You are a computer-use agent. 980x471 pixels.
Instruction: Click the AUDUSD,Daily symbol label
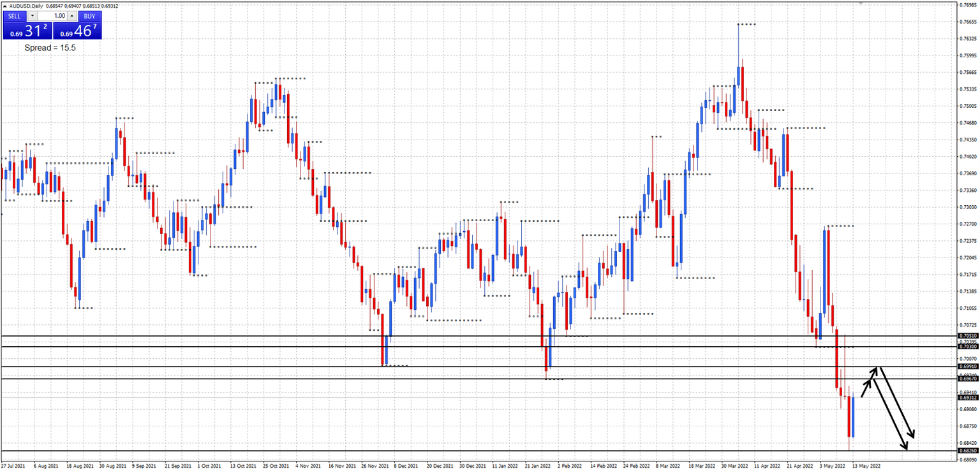click(26, 6)
